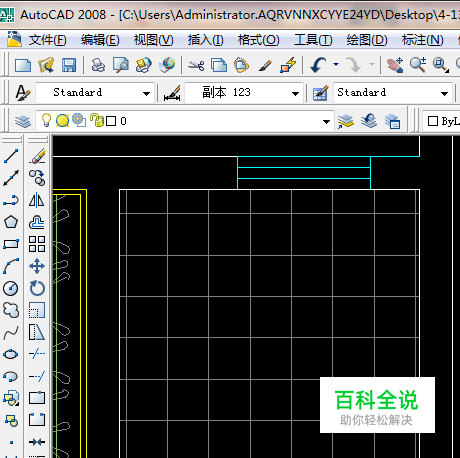Expand the layer list dropdown arrow
460x458 pixels.
pos(326,121)
